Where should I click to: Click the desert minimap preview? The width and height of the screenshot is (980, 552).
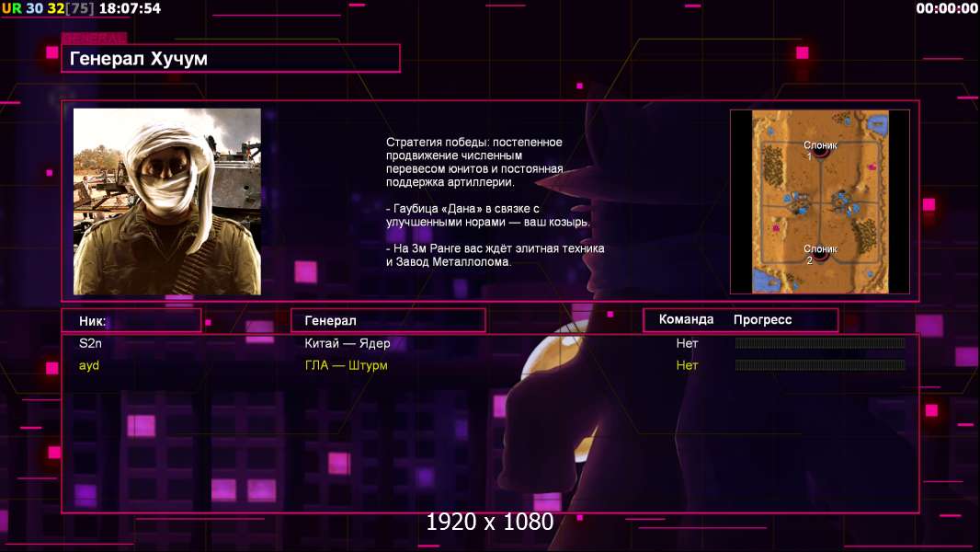click(x=820, y=201)
